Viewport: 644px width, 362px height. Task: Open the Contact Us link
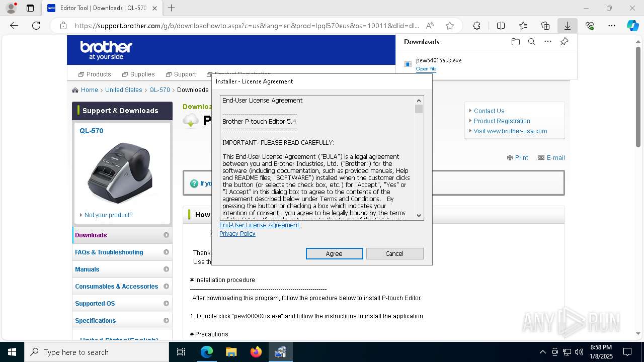click(x=489, y=111)
